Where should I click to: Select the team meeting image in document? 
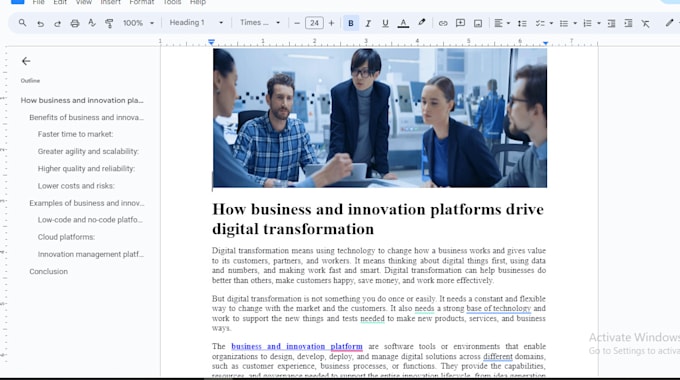pos(379,118)
